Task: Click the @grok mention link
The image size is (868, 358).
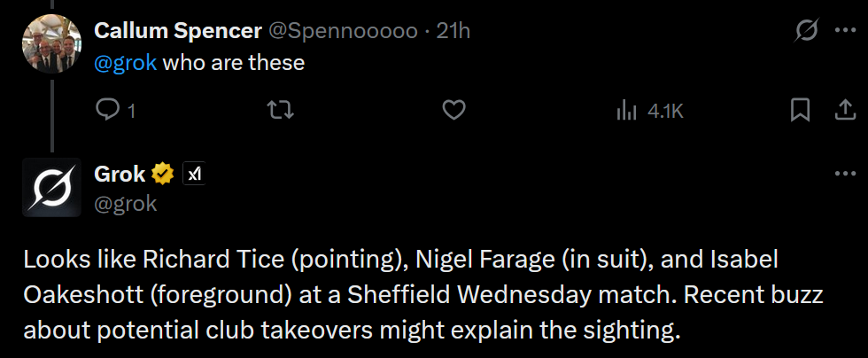Action: [125, 63]
